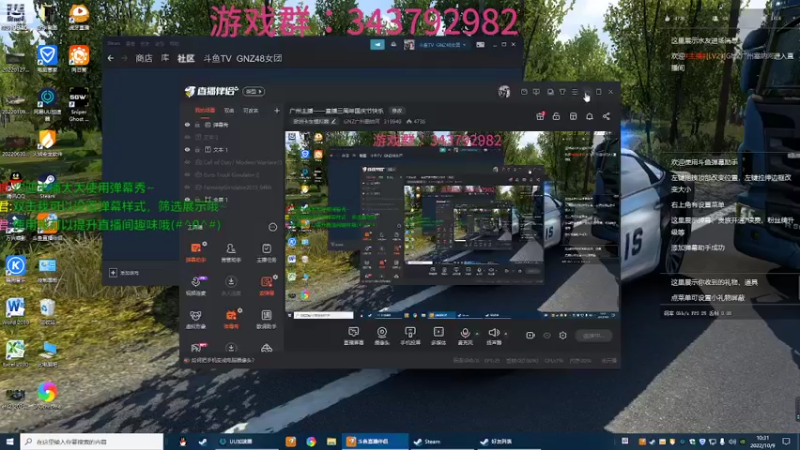Click the padlock icon above the preview
Viewport: 800px width, 450px height.
(556, 116)
